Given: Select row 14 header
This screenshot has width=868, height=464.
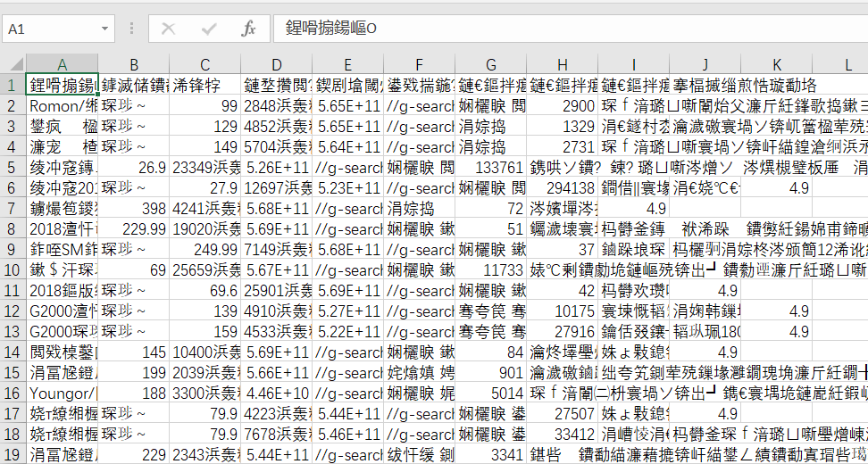Looking at the screenshot, I should point(13,352).
